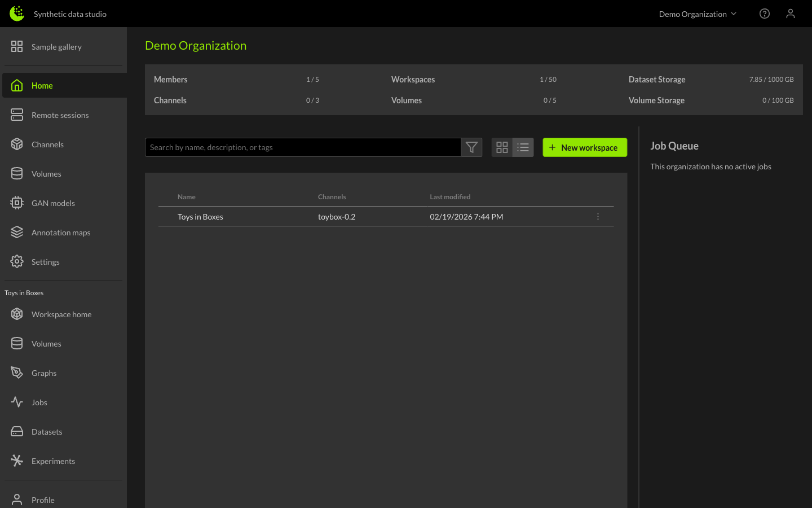Image resolution: width=812 pixels, height=508 pixels.
Task: Go to Remote sessions page
Action: (60, 115)
